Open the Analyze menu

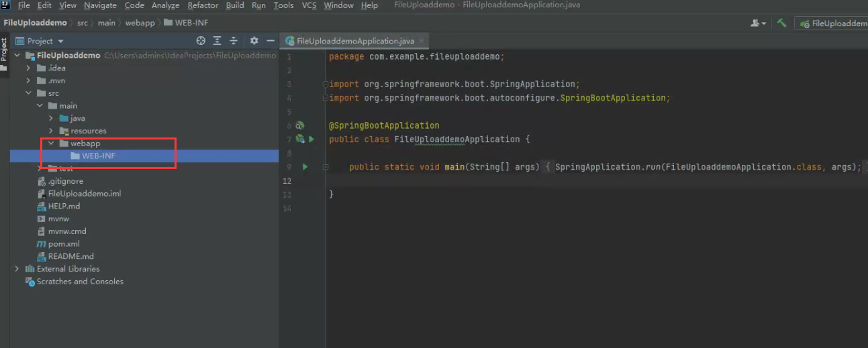[166, 5]
